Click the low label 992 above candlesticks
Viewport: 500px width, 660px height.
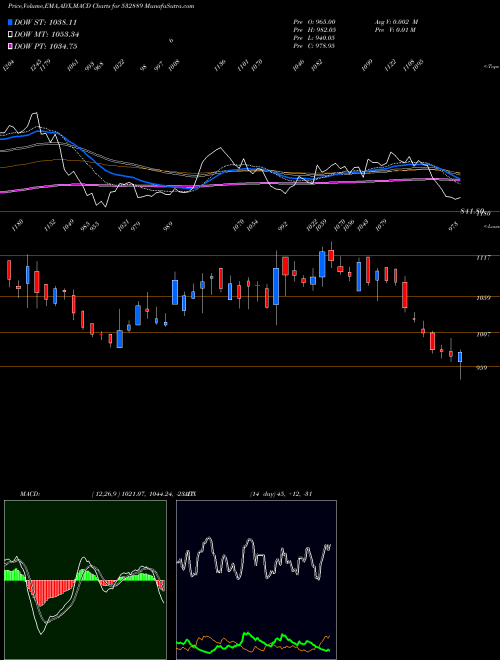[x=283, y=226]
